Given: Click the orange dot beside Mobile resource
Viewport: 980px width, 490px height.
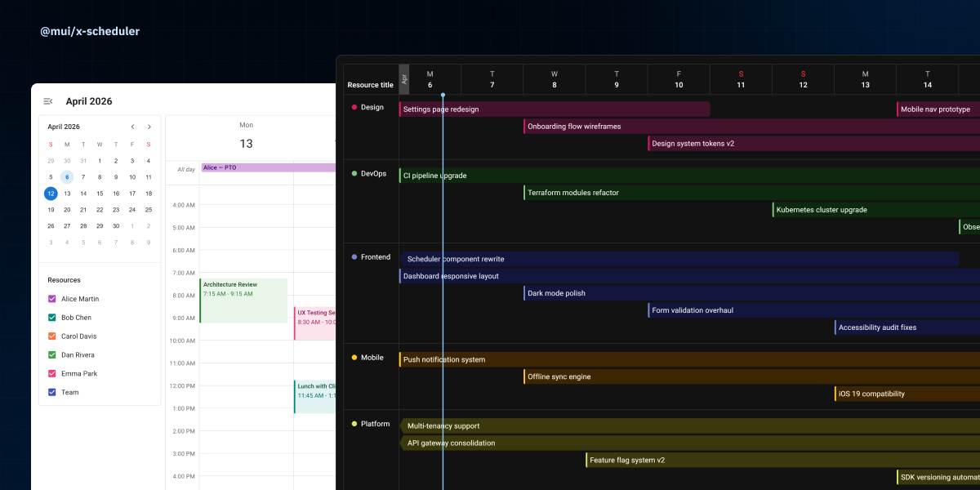Looking at the screenshot, I should [x=354, y=358].
